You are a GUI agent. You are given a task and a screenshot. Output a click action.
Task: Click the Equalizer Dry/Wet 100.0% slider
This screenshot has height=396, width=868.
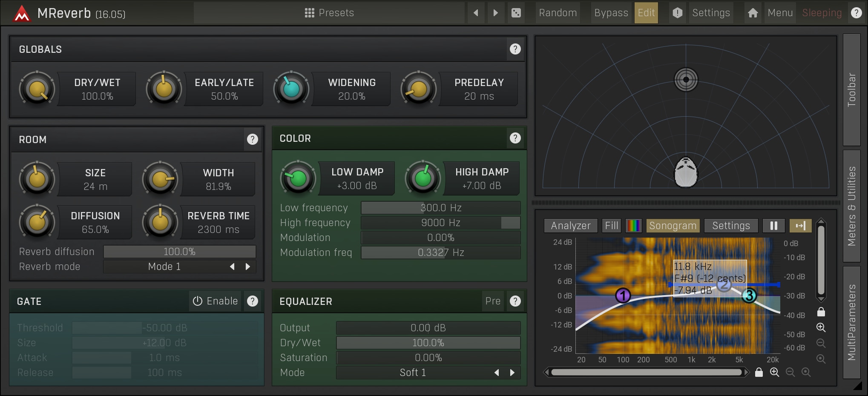(428, 343)
